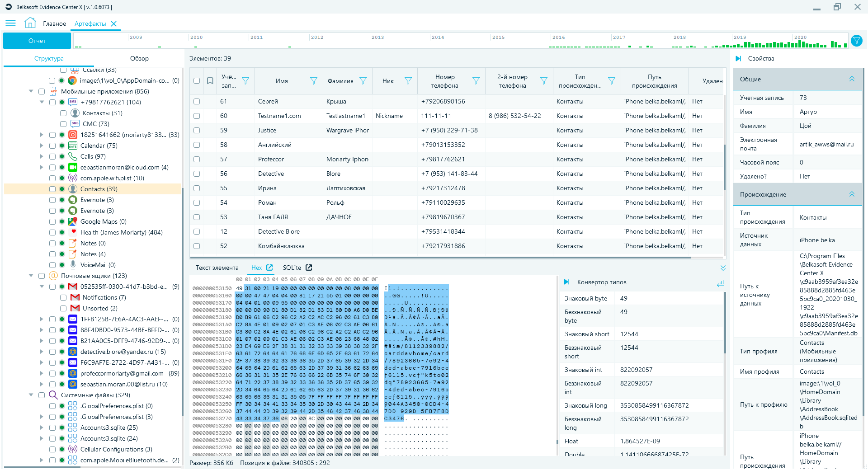
Task: Check the row for Detective Blore 56
Action: [197, 174]
